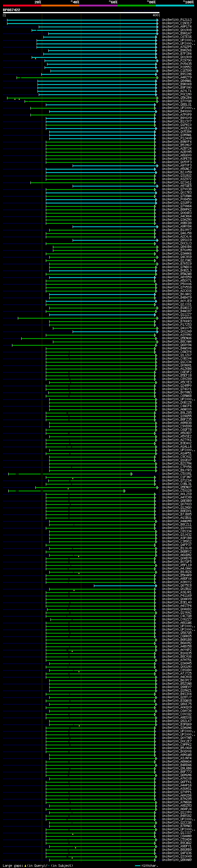
Task: Click the label UniRef100_Q5K2R4
Action: (x=177, y=98)
